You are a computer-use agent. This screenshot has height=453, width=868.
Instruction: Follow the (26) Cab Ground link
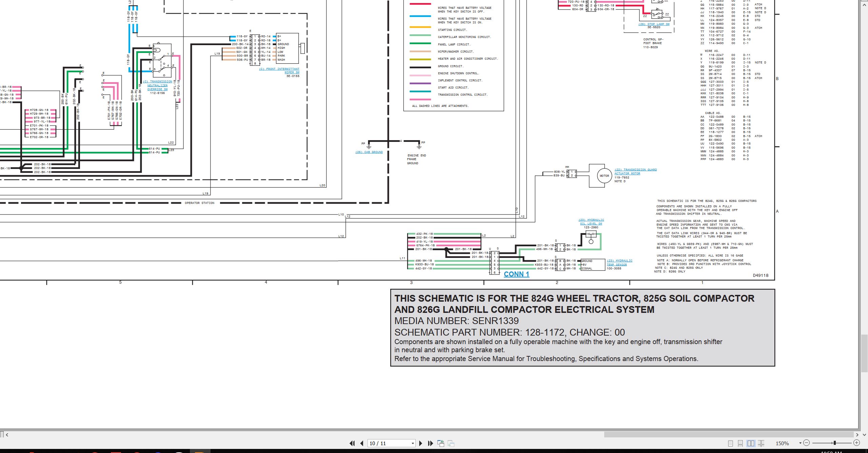point(369,152)
